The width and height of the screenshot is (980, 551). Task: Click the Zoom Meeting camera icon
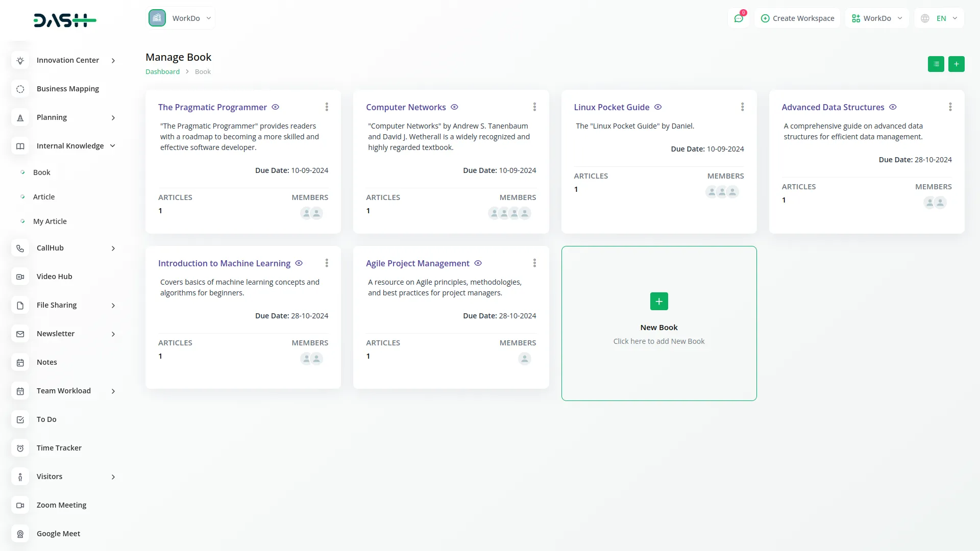point(20,505)
